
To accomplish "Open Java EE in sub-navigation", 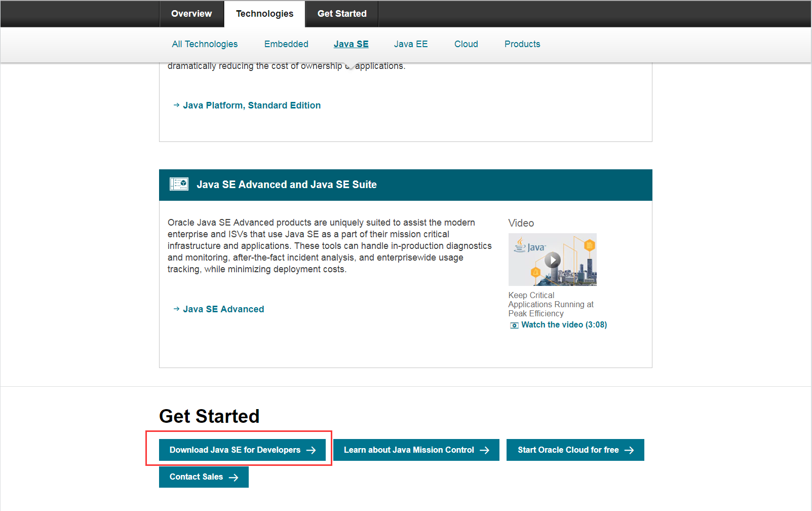I will coord(411,44).
